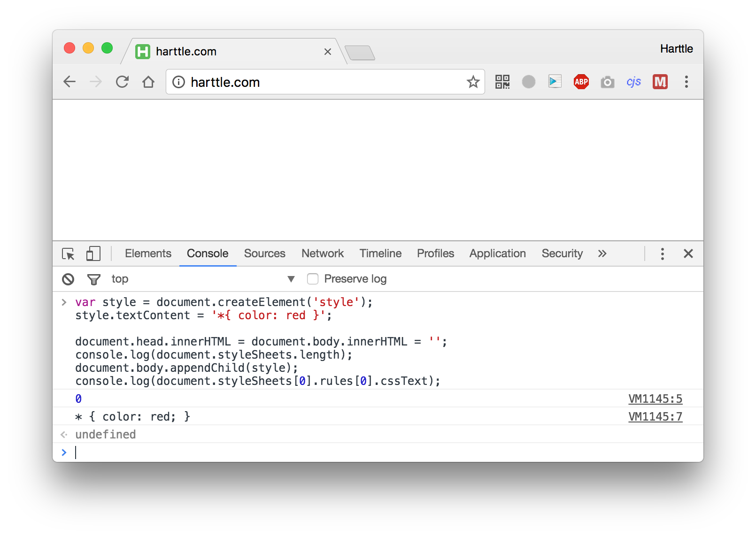This screenshot has width=756, height=537.
Task: Toggle the device toolbar mode
Action: (x=93, y=253)
